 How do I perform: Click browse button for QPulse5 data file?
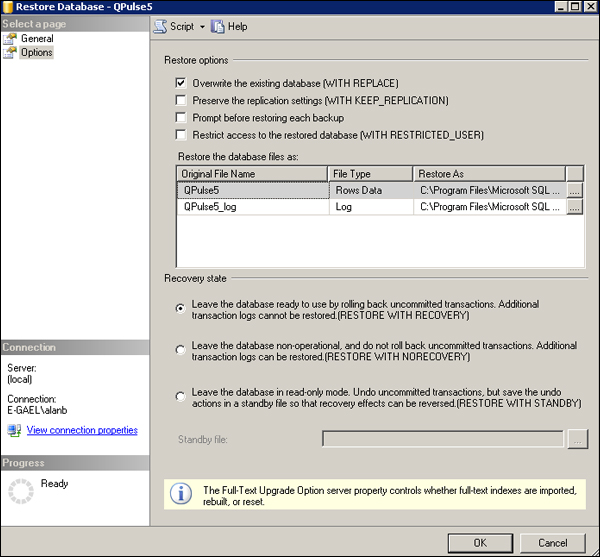[574, 191]
